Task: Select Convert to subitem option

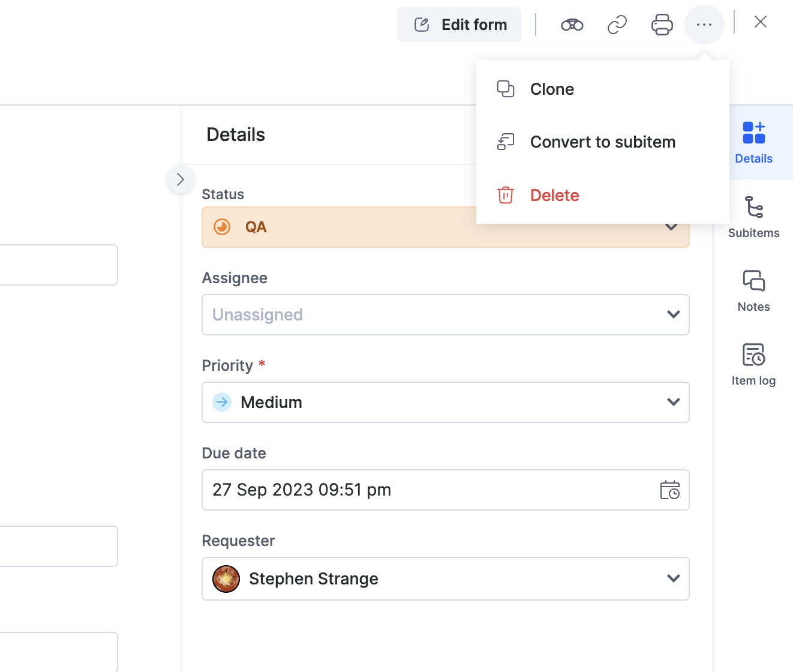Action: point(603,142)
